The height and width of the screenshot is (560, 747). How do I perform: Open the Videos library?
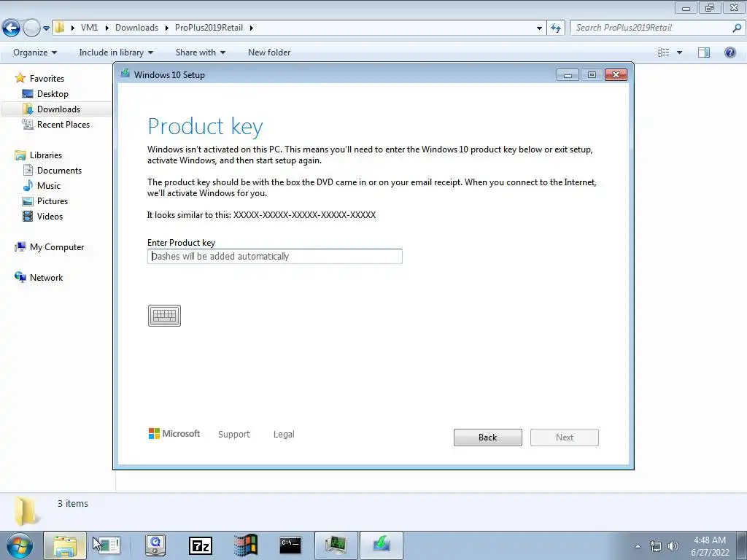[x=50, y=216]
